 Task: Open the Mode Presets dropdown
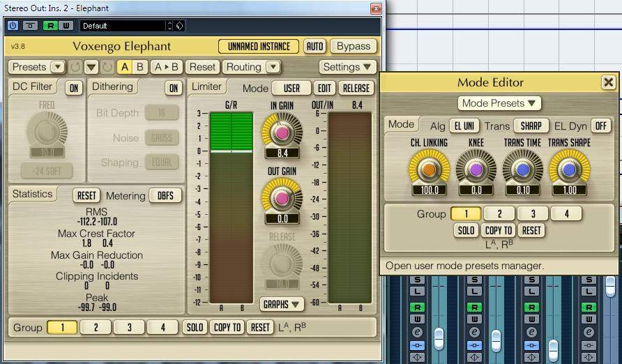pos(499,103)
